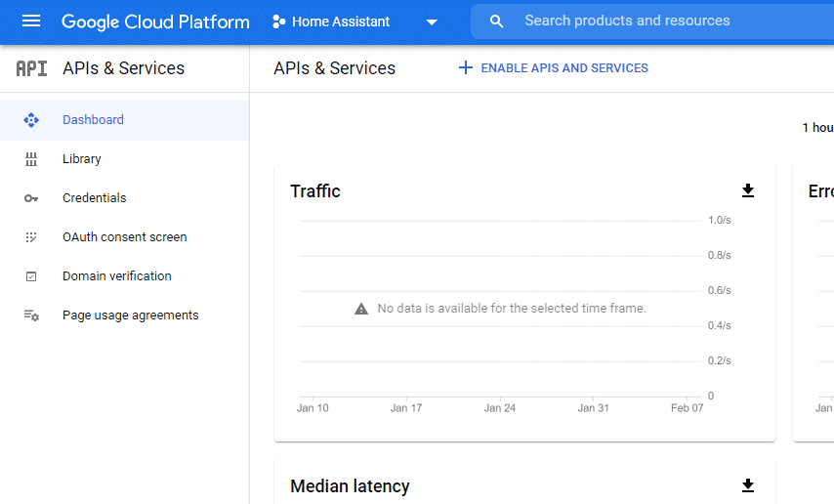Click the Google Cloud Platform logo link
This screenshot has height=504, width=834.
(x=155, y=21)
